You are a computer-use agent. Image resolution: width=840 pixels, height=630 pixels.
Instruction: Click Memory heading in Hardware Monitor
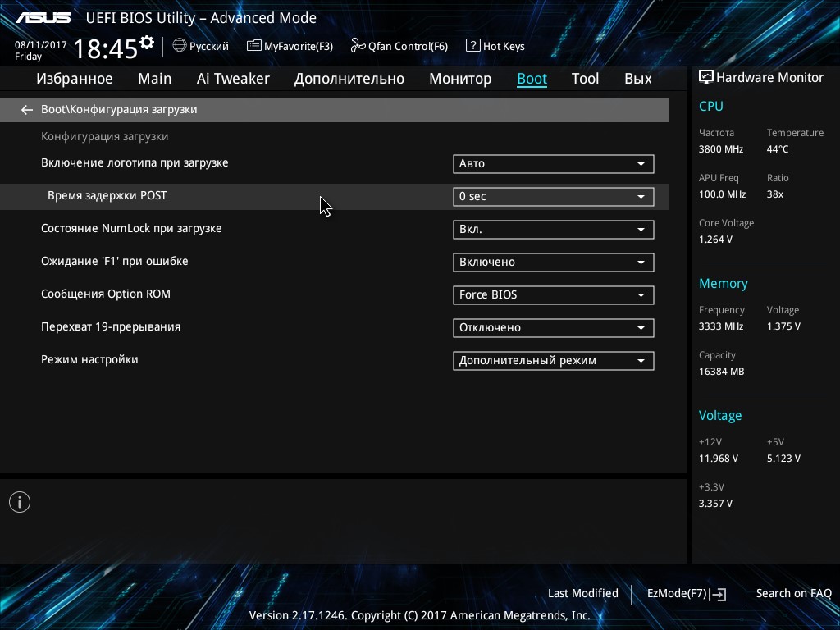[724, 284]
